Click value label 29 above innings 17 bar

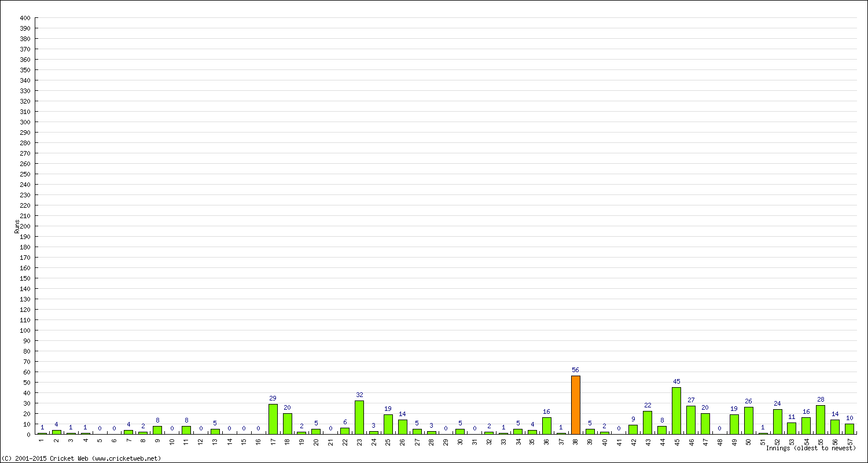273,398
